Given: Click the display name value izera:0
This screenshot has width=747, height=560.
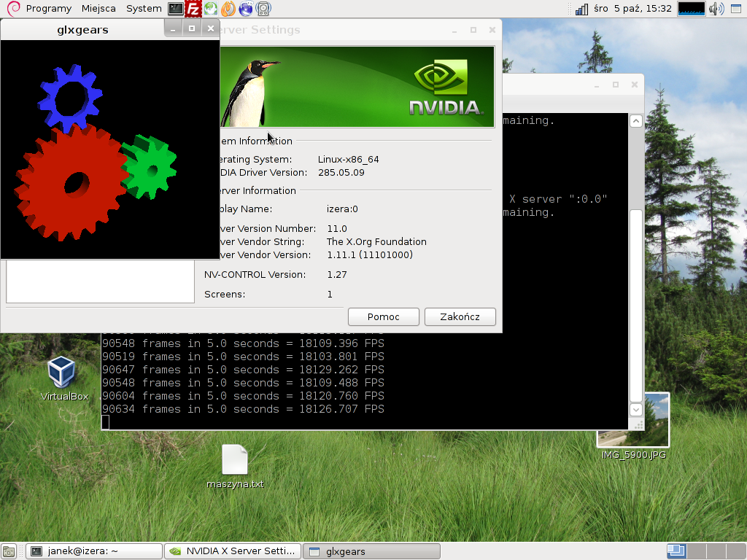Looking at the screenshot, I should pyautogui.click(x=342, y=209).
